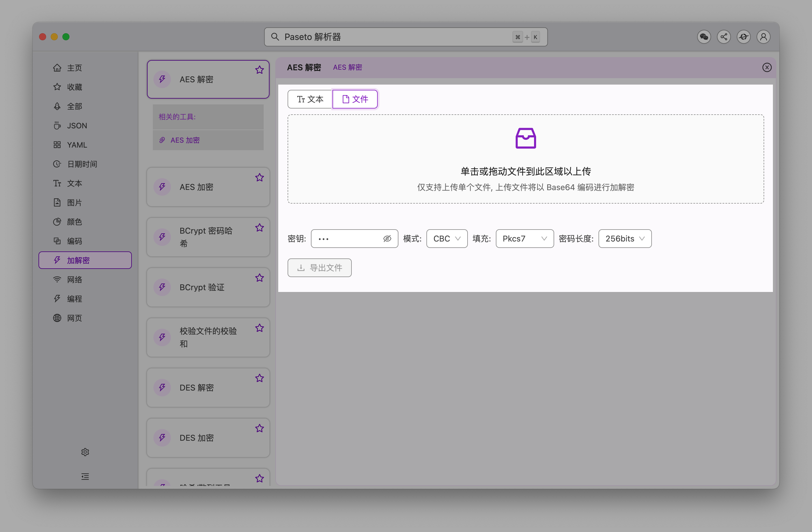Viewport: 812px width, 532px height.
Task: Click lightning icon on BCrypt 密码哈希 card
Action: pos(162,237)
